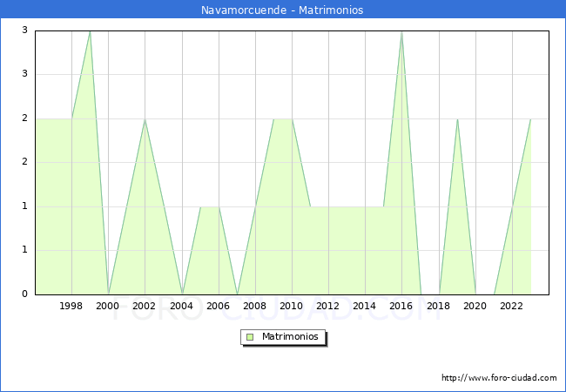This screenshot has width=566, height=392.
Task: Click the 2002 x-axis label
Action: (x=144, y=306)
